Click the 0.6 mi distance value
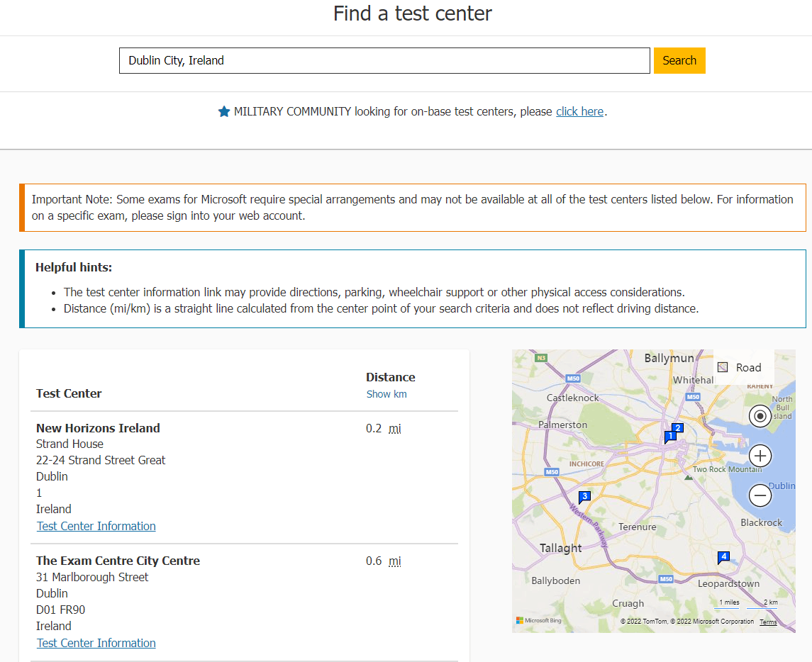The height and width of the screenshot is (662, 812). tap(383, 561)
